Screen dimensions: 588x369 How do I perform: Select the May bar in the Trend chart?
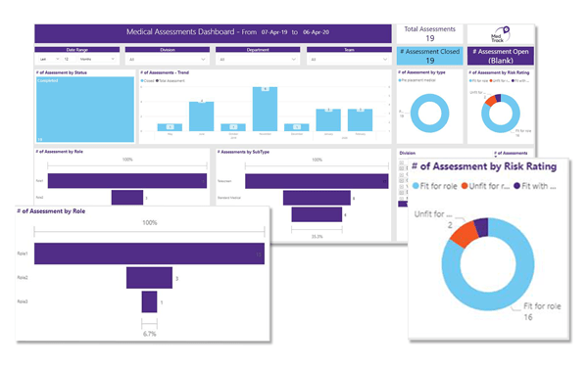click(170, 127)
